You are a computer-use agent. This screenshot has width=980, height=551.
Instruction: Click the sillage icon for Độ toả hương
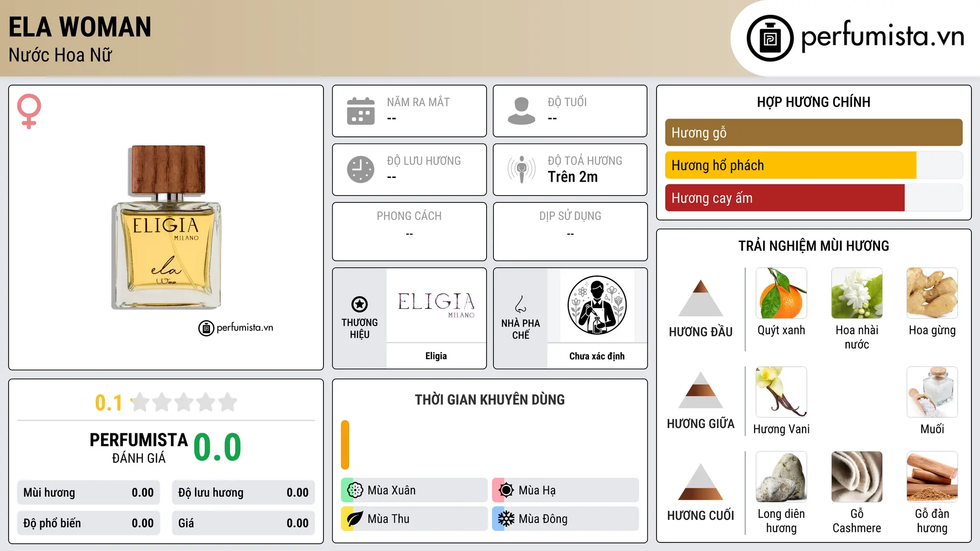point(522,169)
